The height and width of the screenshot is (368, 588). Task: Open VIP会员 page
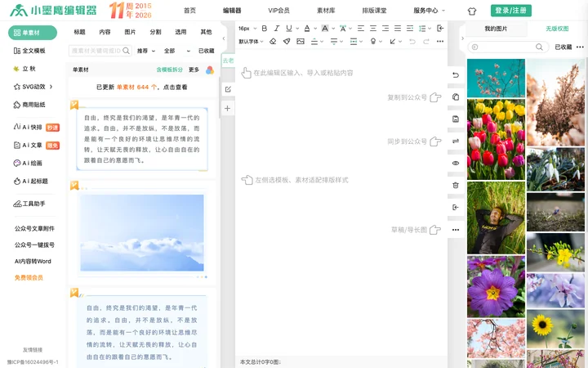click(x=278, y=11)
